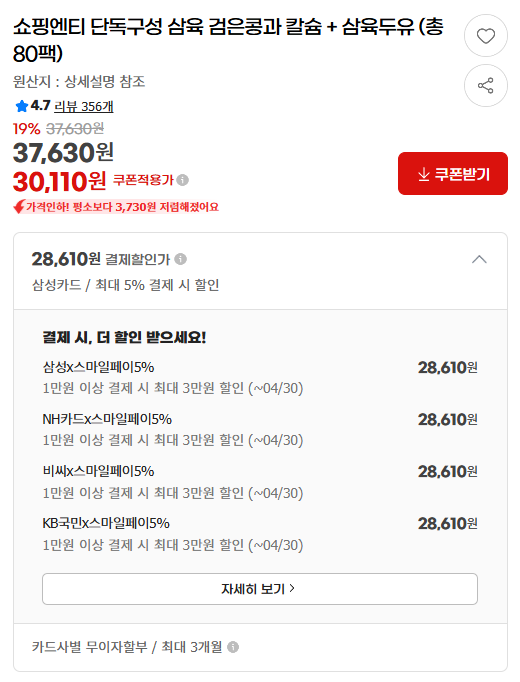Collapse the payment discount section chevron

479,260
